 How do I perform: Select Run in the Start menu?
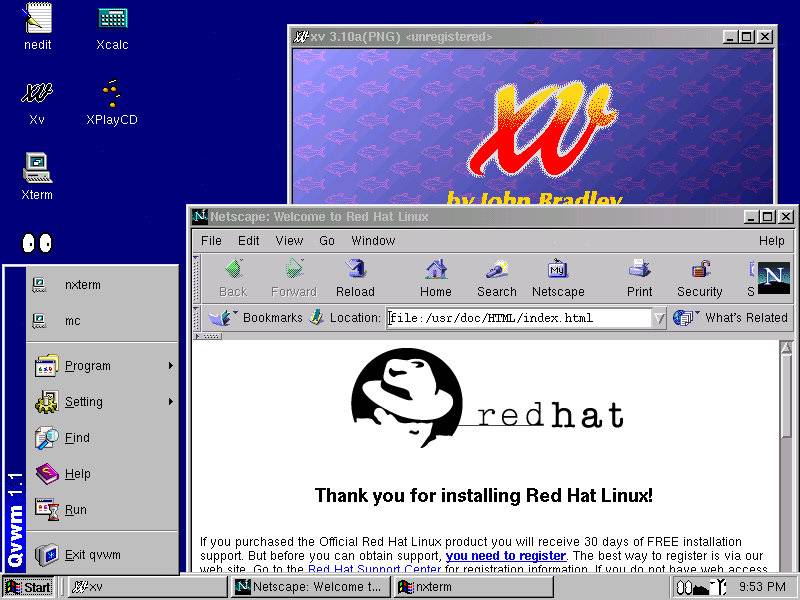point(102,510)
